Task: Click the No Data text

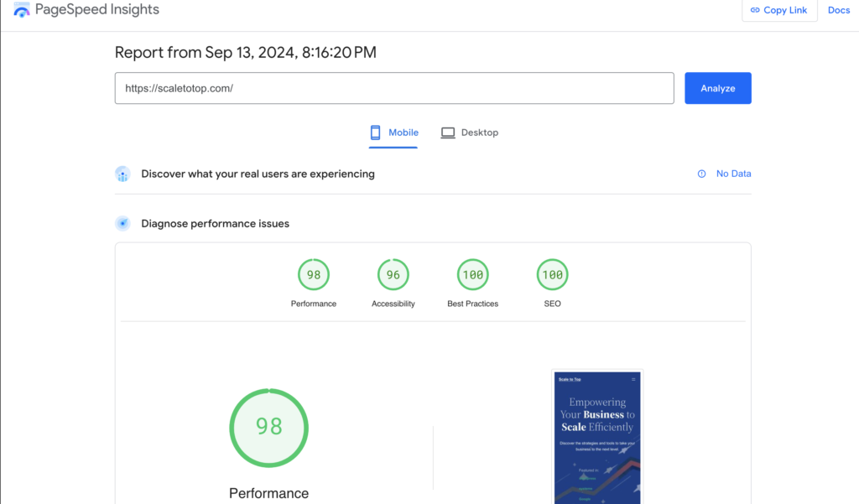Action: 733,174
